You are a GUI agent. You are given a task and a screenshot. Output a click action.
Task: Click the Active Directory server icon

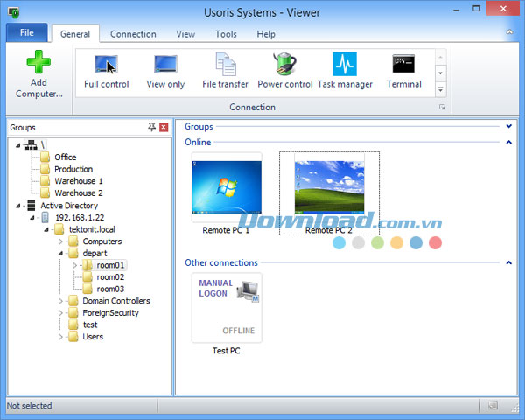click(x=31, y=206)
